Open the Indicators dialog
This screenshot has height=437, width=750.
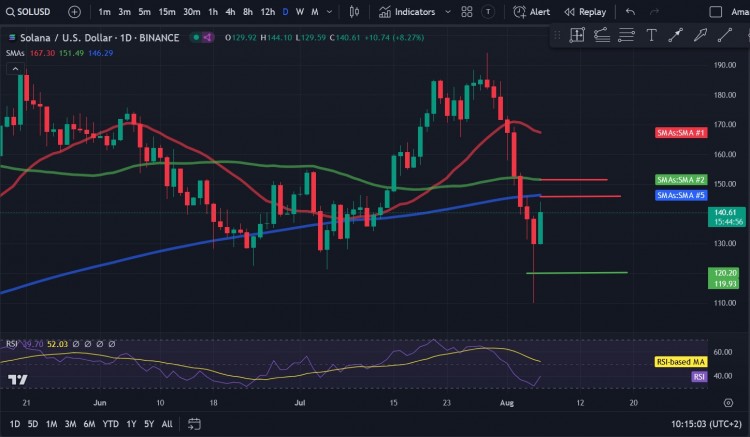pos(407,12)
